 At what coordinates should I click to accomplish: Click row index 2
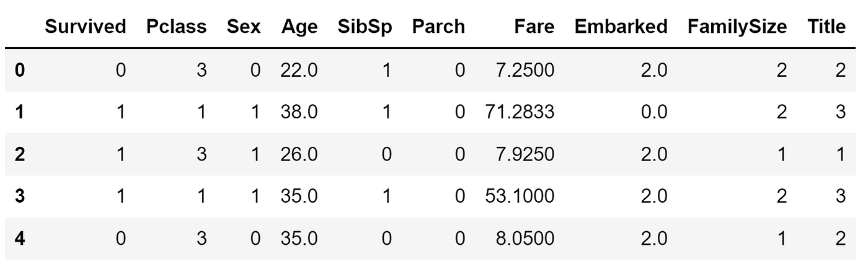click(20, 155)
